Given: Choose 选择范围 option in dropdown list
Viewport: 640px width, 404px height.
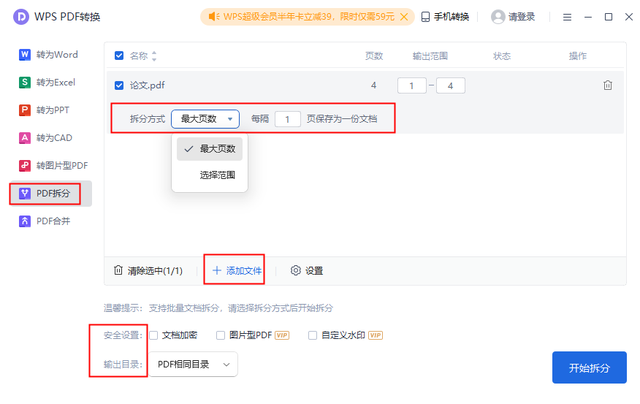Looking at the screenshot, I should pyautogui.click(x=209, y=175).
